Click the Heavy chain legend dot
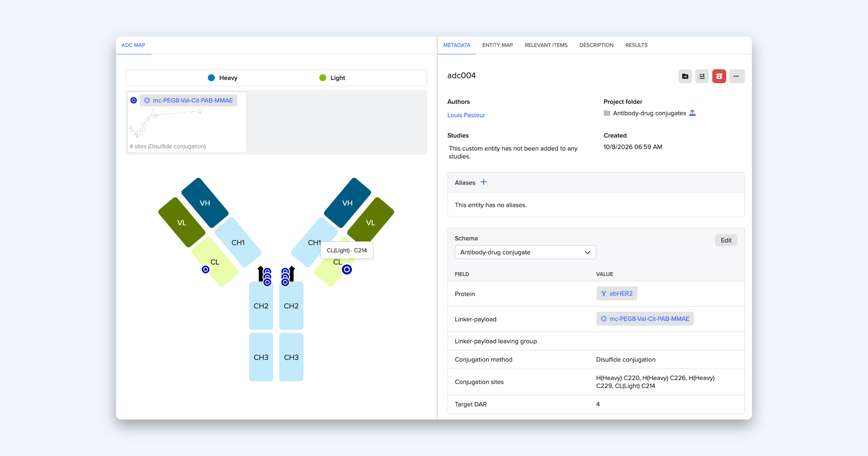This screenshot has width=868, height=456. [x=212, y=78]
